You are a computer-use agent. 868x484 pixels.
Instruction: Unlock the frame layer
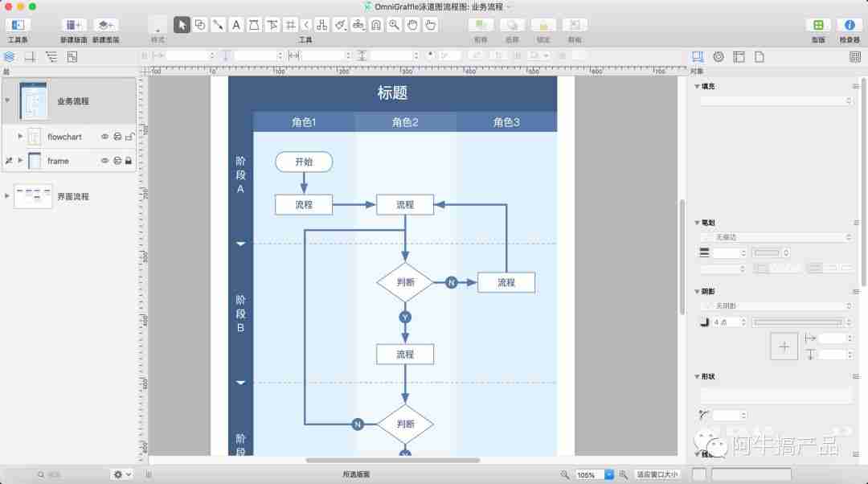pos(131,160)
